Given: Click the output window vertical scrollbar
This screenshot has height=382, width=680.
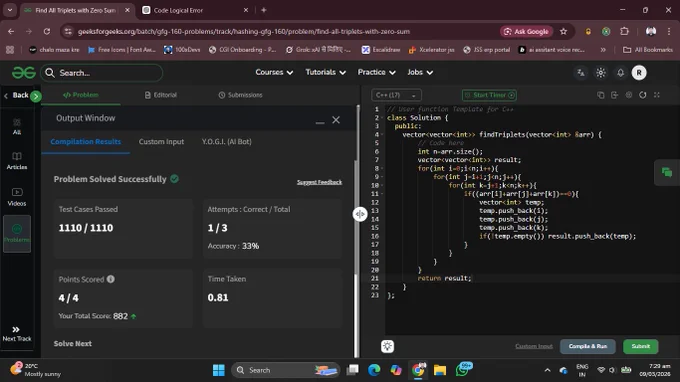Looking at the screenshot, I should pyautogui.click(x=357, y=217).
